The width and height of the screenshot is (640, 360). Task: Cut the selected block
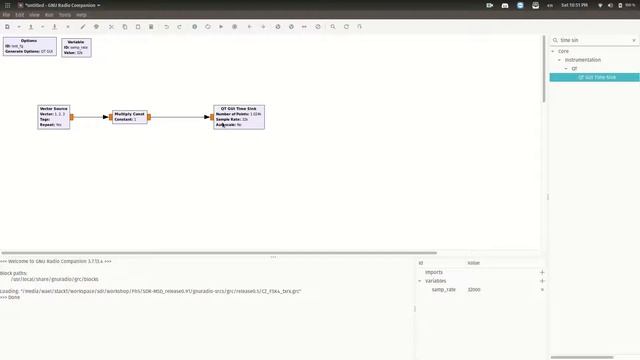[111, 27]
